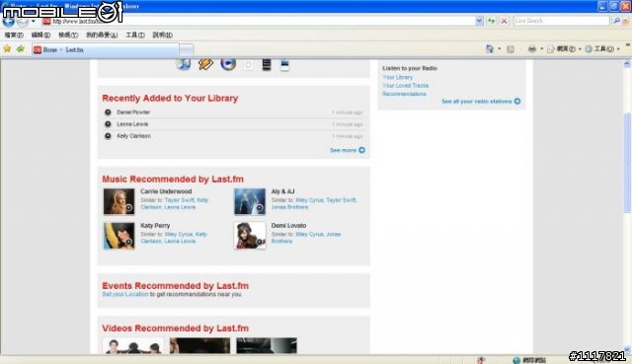Image resolution: width=632 pixels, height=364 pixels.
Task: Open the recent pages dropdown beside Forward
Action: pyautogui.click(x=34, y=21)
